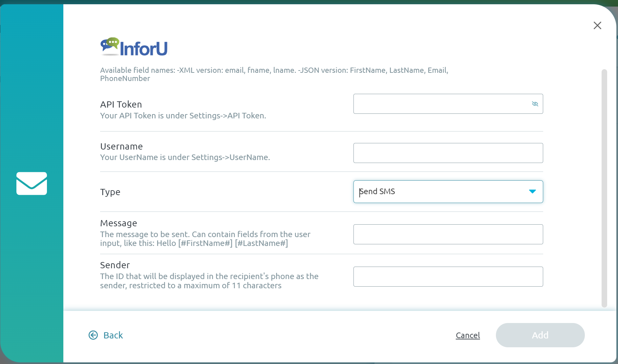Click 'Your API Token is under Settings->API Token.' text
618x364 pixels.
183,116
